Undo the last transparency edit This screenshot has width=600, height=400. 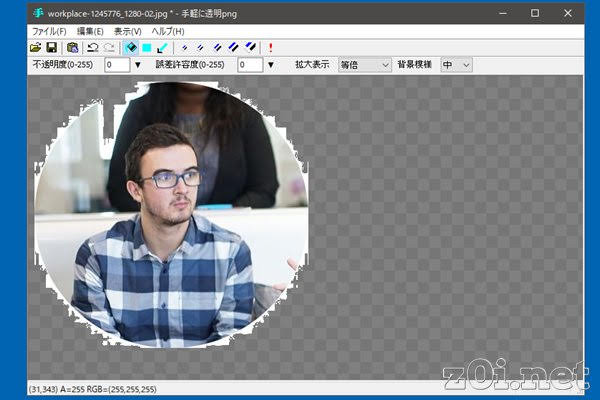coord(93,47)
